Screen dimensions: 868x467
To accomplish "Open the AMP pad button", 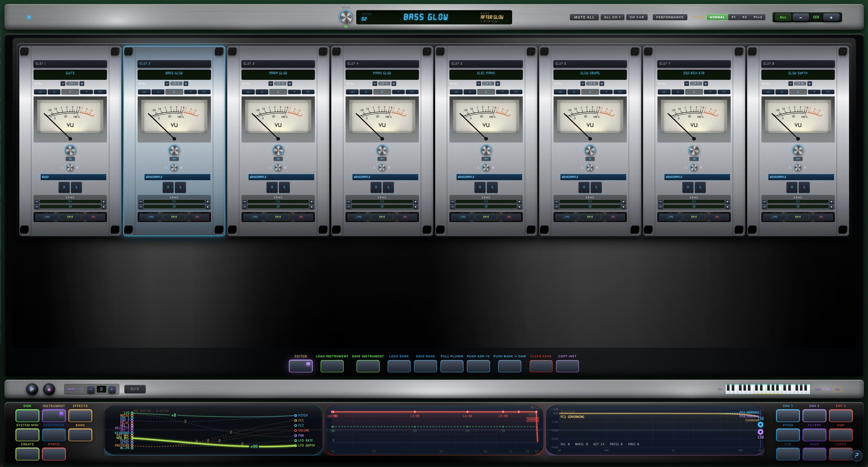I will pos(841,435).
